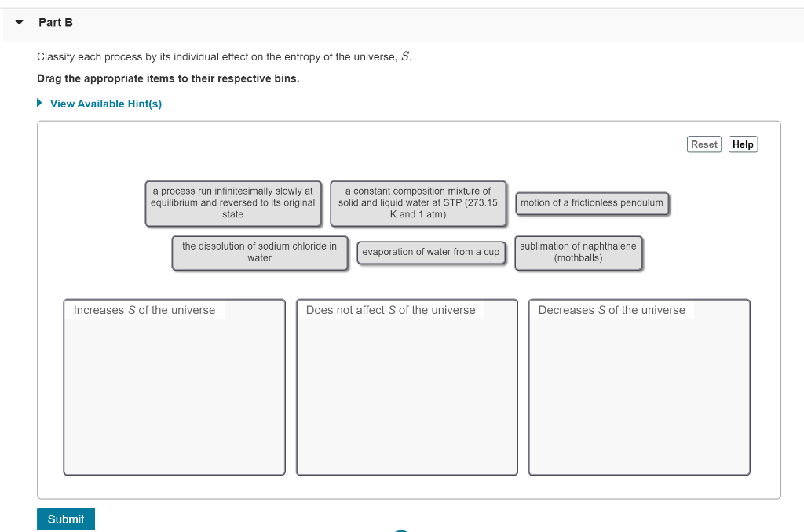Click the evaporation of water item
Viewport: 804px width, 532px height.
point(430,252)
